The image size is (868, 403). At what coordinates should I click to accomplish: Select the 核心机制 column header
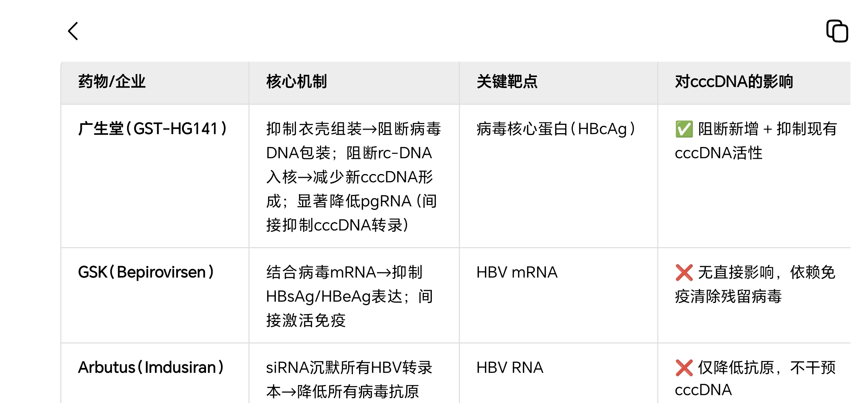coord(296,81)
